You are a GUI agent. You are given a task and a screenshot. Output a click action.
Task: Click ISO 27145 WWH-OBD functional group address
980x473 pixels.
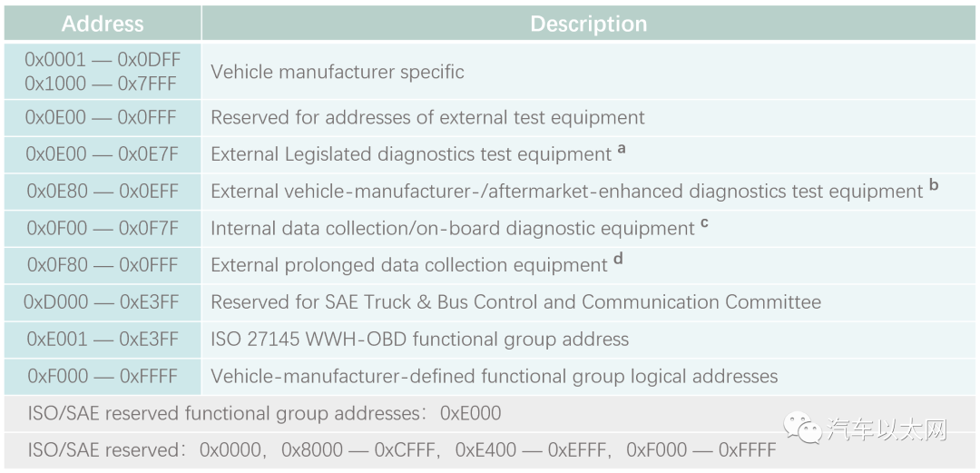(x=419, y=340)
